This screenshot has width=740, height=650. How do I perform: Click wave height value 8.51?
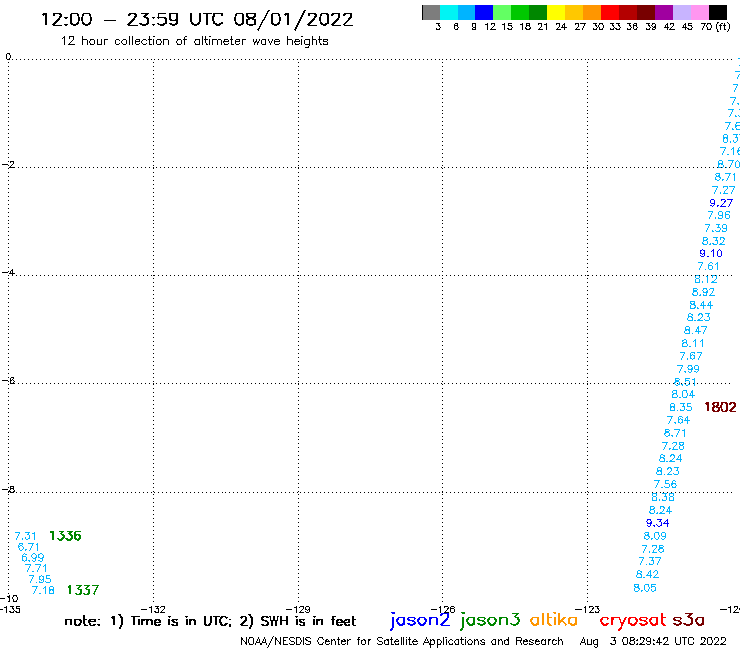685,382
